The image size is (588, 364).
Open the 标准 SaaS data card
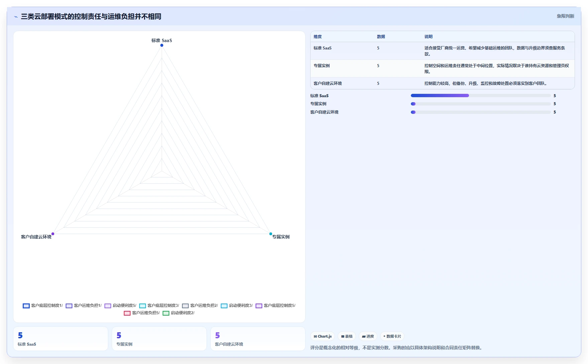click(61, 339)
